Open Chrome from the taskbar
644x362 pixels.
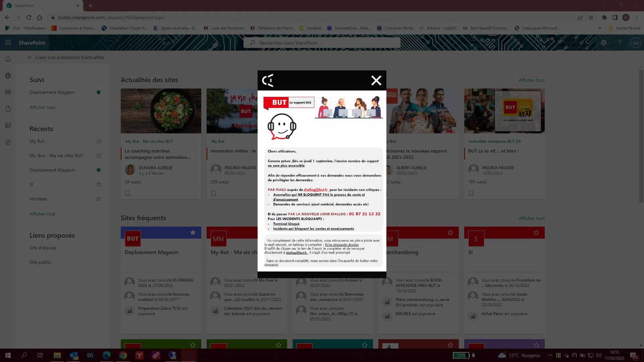123,355
